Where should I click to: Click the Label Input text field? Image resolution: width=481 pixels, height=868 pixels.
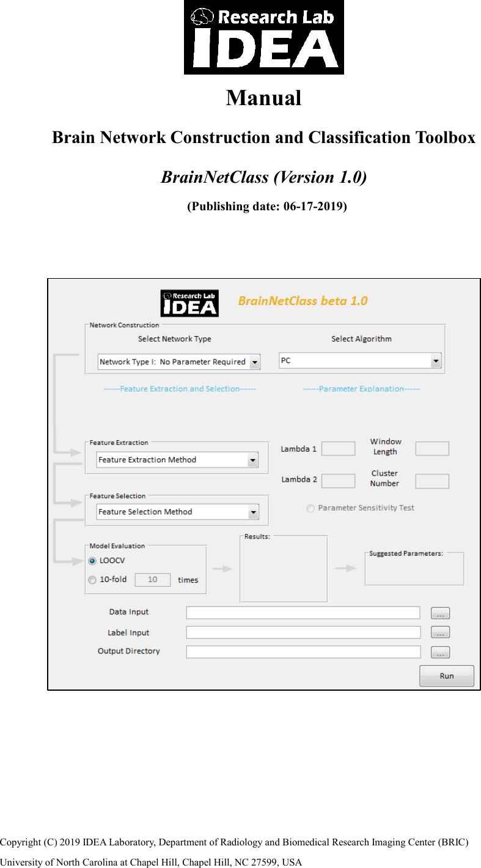coord(303,632)
